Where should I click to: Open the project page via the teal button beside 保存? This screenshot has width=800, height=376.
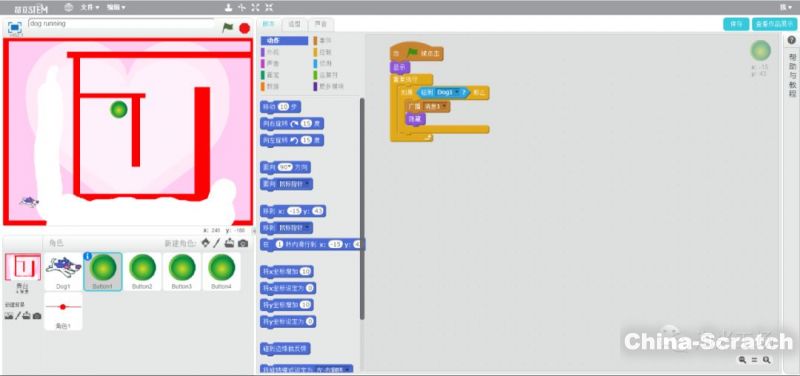(x=774, y=24)
